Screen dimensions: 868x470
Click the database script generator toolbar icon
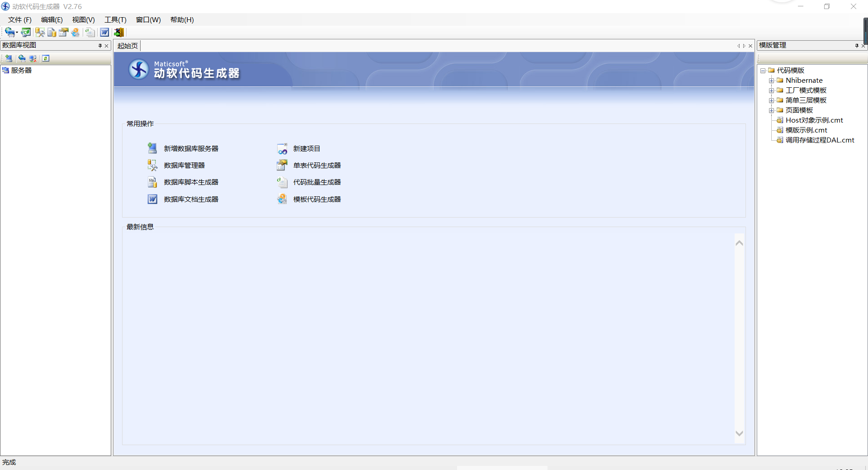52,32
